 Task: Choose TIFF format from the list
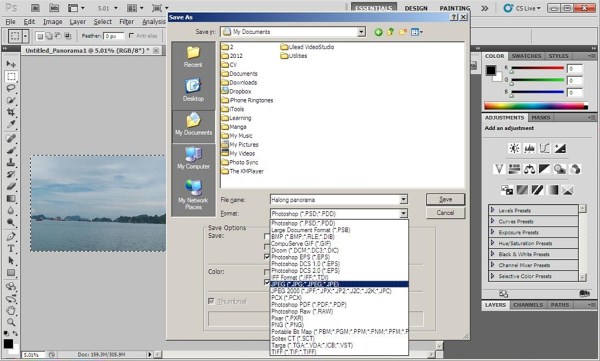[x=339, y=352]
